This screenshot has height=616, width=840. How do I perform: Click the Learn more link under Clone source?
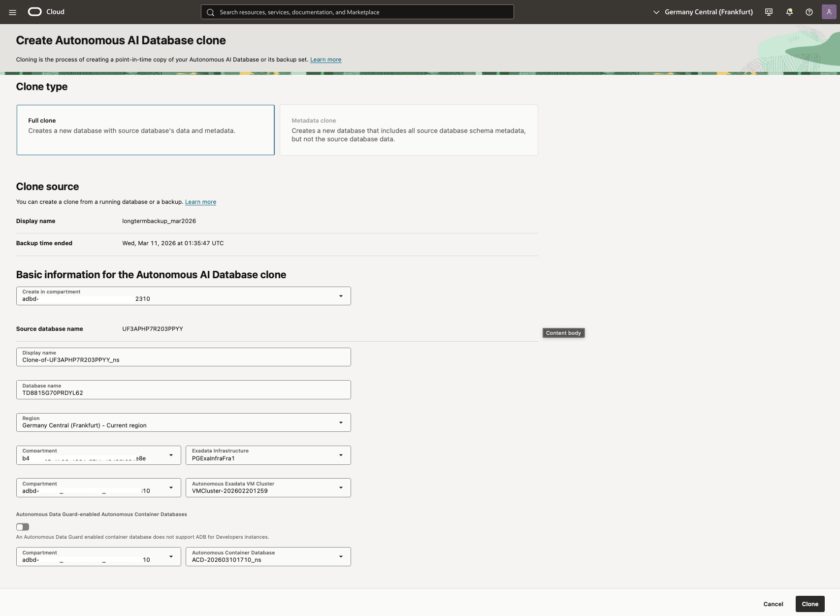pyautogui.click(x=200, y=202)
